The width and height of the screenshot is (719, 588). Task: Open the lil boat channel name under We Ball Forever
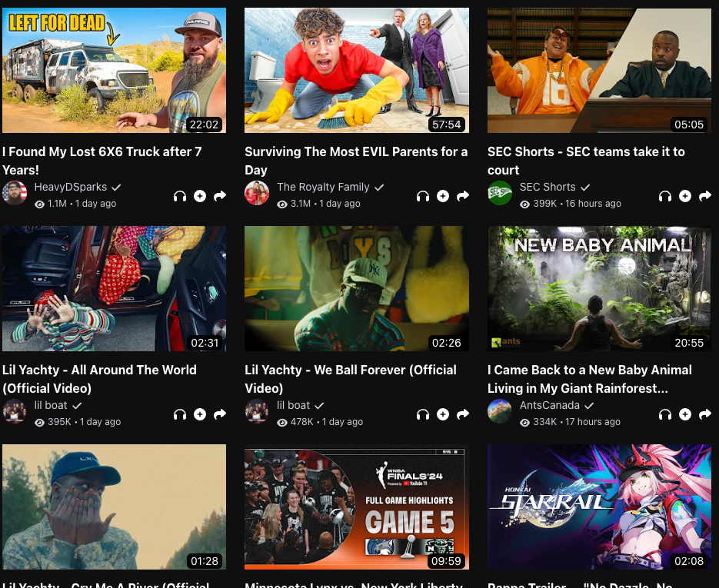294,405
